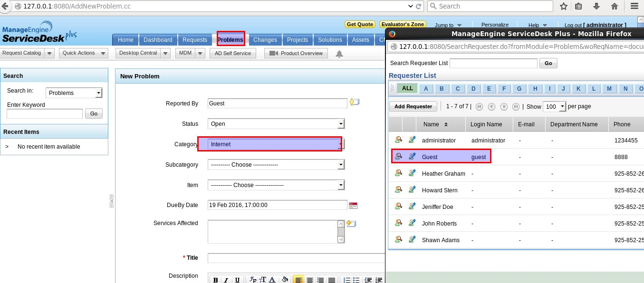644x283 pixels.
Task: Click Search Requester List text field
Action: (493, 63)
